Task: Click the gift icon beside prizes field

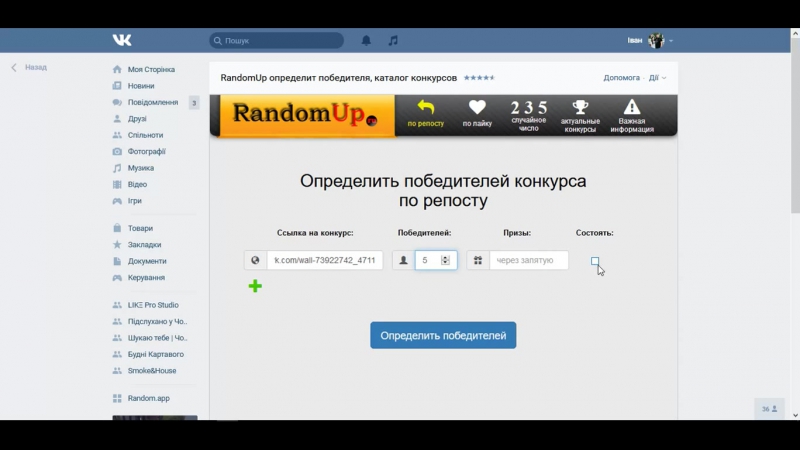Action: pos(478,260)
